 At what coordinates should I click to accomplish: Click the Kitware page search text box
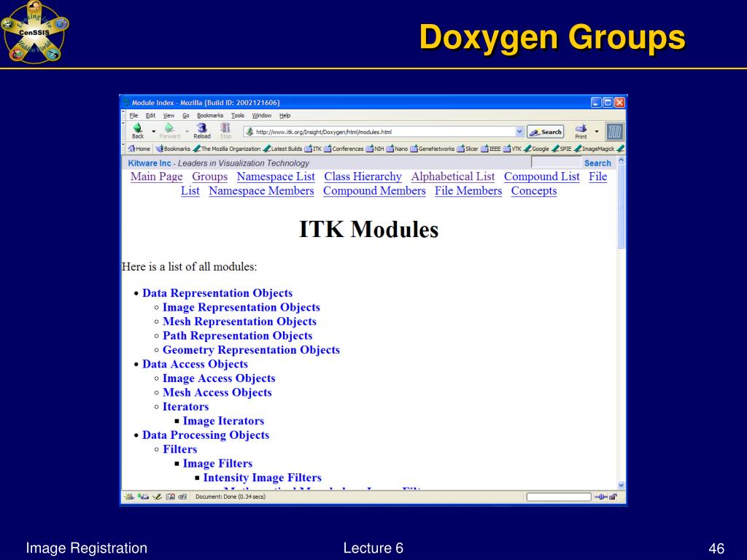(x=557, y=163)
